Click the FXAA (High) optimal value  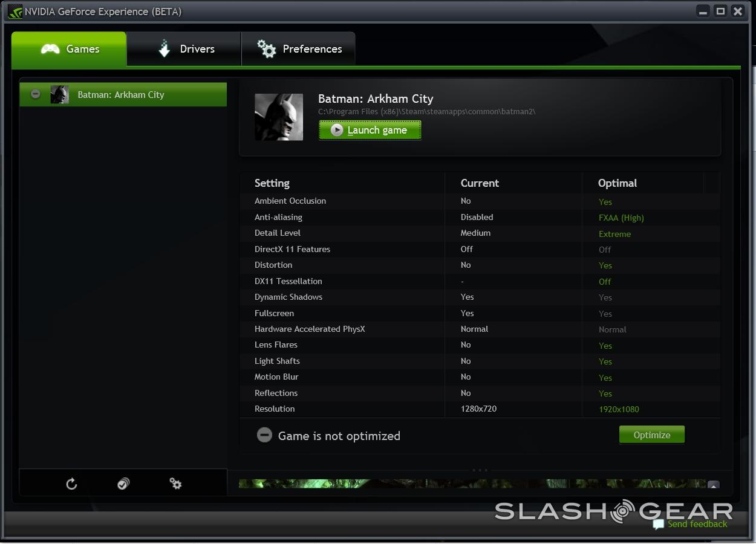[x=621, y=218]
